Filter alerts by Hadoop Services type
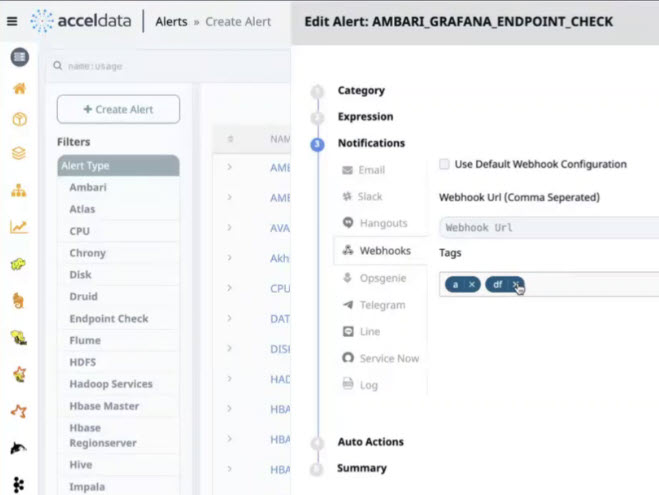The image size is (659, 495). click(x=119, y=384)
